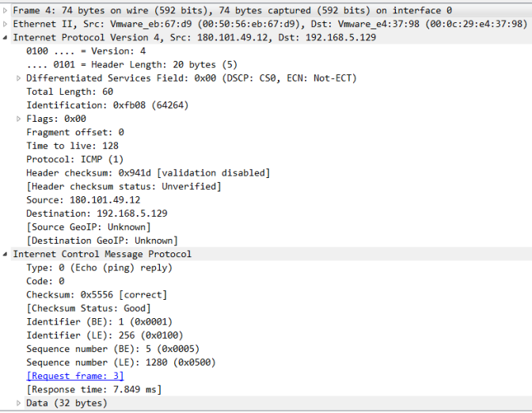Select the Sequence number (BE): 5 row
The image size is (532, 413).
[112, 349]
